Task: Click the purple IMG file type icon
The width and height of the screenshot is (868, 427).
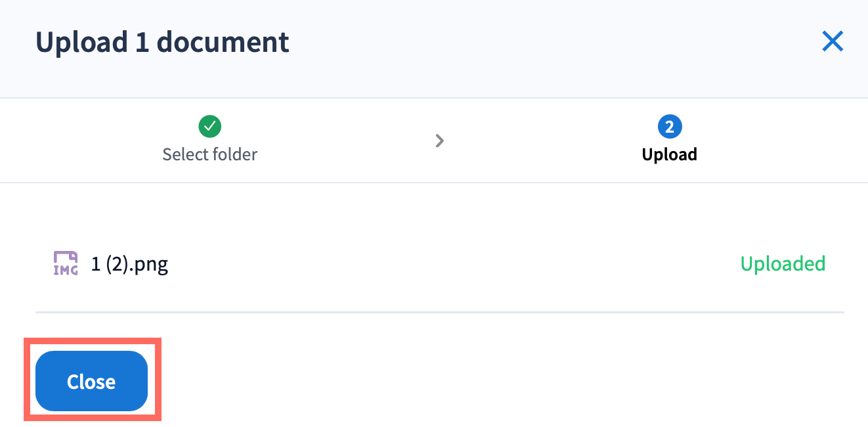Action: 66,263
